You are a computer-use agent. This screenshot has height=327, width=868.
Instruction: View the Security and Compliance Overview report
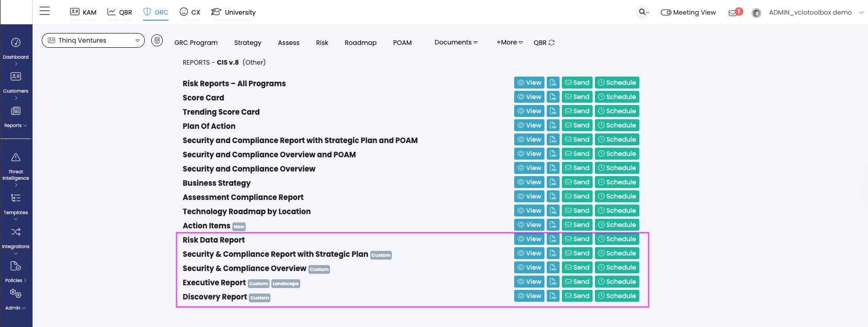(x=529, y=168)
